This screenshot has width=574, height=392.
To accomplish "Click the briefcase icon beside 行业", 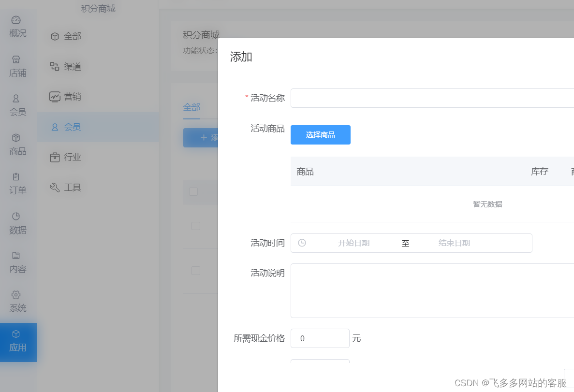I will (x=55, y=158).
